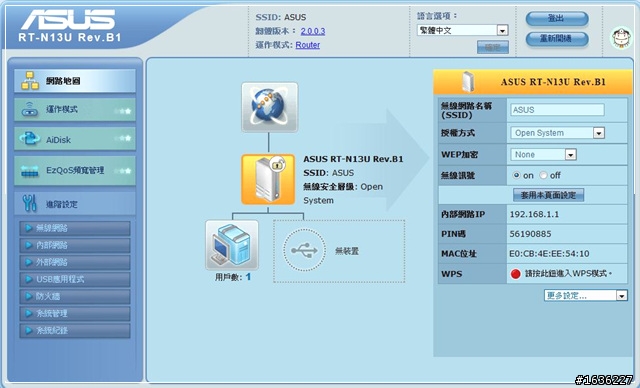Open the AiDisk menu item

point(75,139)
